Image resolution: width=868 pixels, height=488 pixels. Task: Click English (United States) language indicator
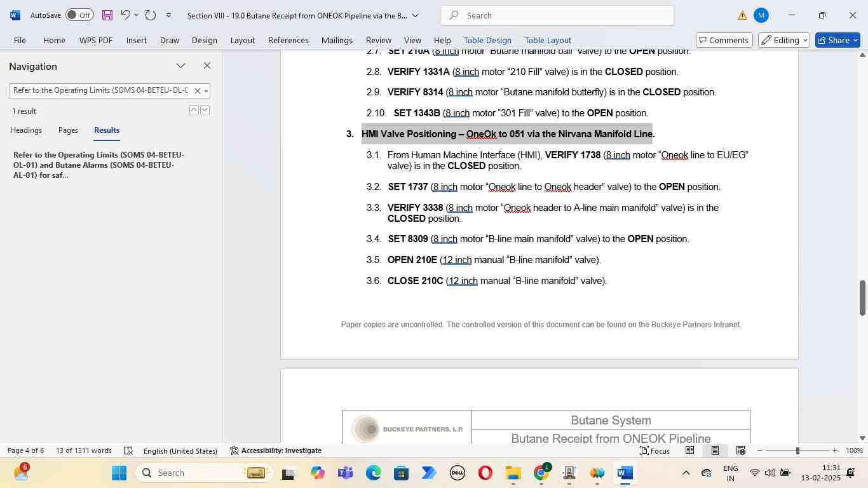tap(180, 451)
